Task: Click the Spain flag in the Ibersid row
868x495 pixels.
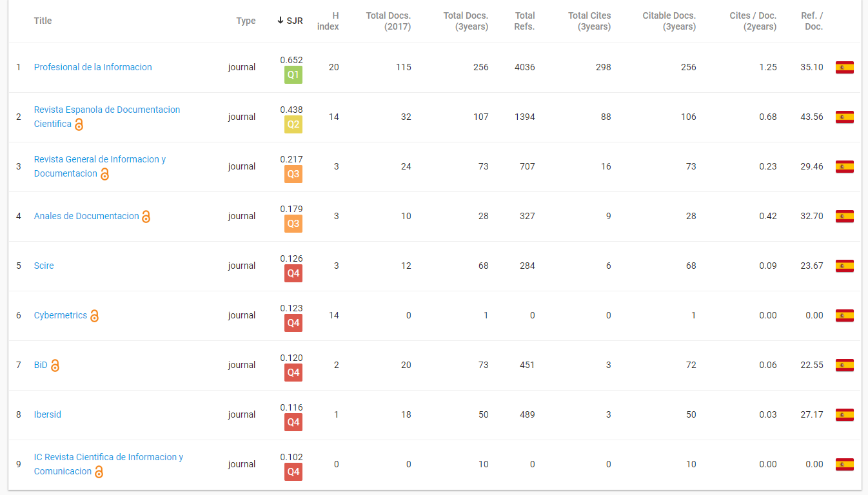Action: 844,414
